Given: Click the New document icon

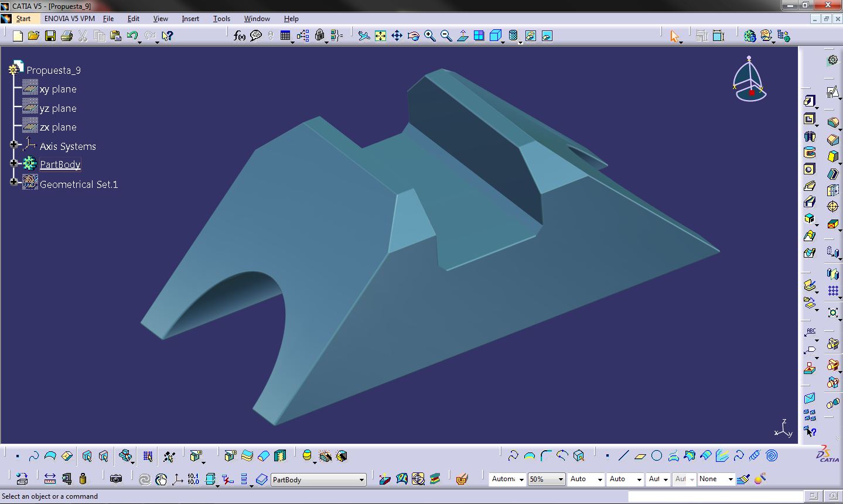Looking at the screenshot, I should click(x=18, y=36).
